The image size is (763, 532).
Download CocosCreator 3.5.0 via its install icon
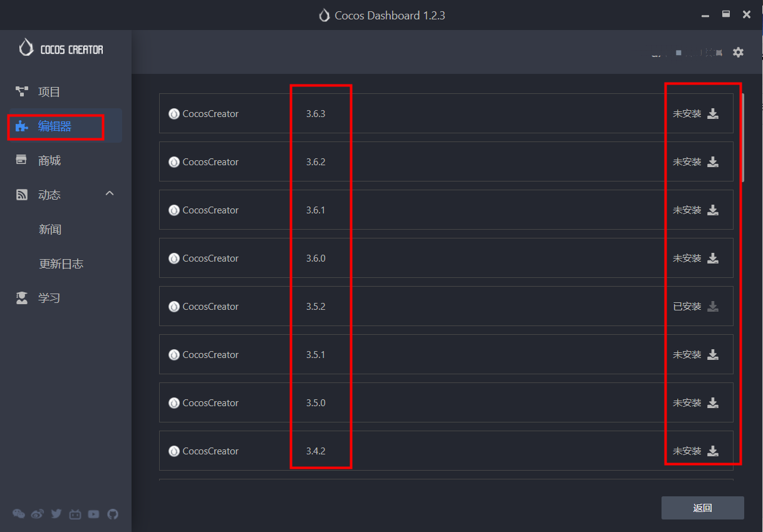(713, 403)
